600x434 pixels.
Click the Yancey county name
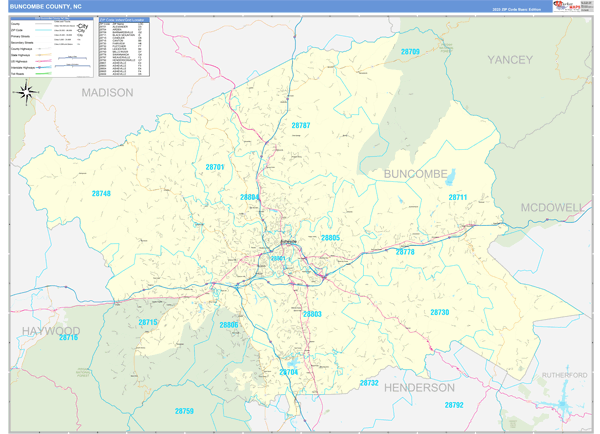tap(510, 60)
